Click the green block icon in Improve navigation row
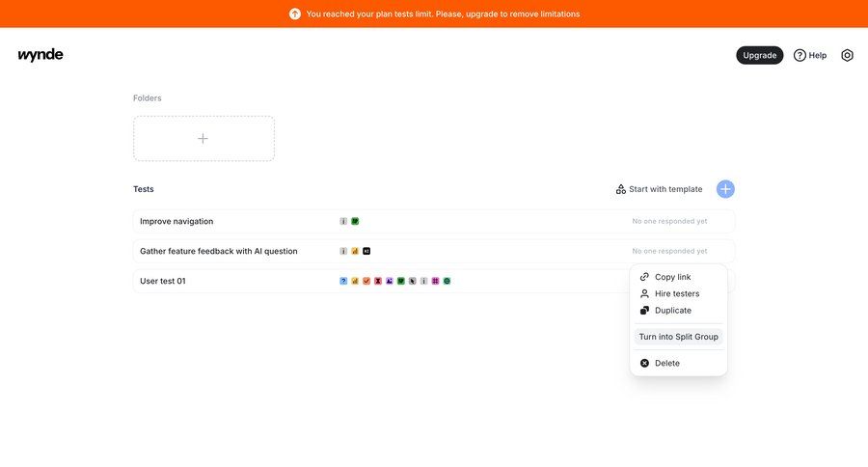Image resolution: width=868 pixels, height=467 pixels. point(355,221)
